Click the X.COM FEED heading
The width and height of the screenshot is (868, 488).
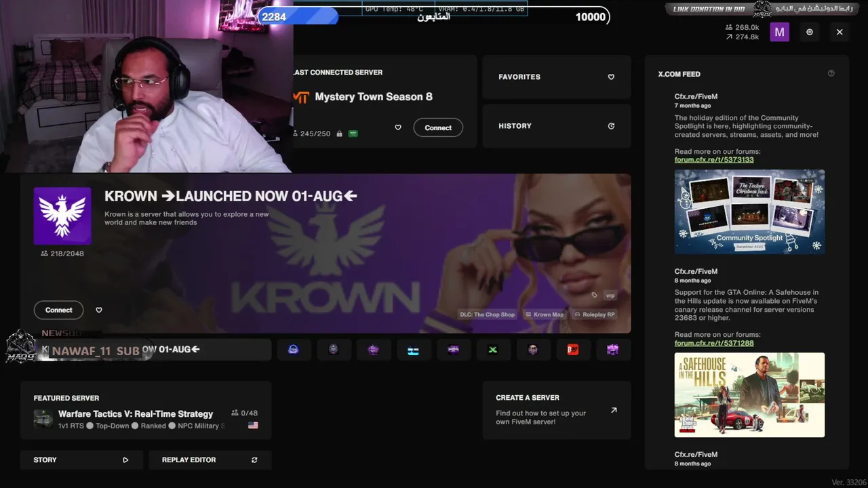pos(679,74)
